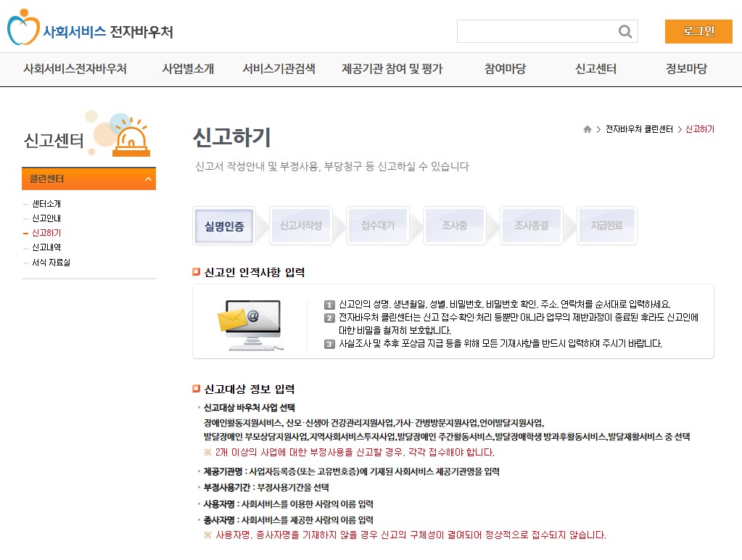
Task: Click the line starting with 부정사용기간
Action: pos(266,487)
